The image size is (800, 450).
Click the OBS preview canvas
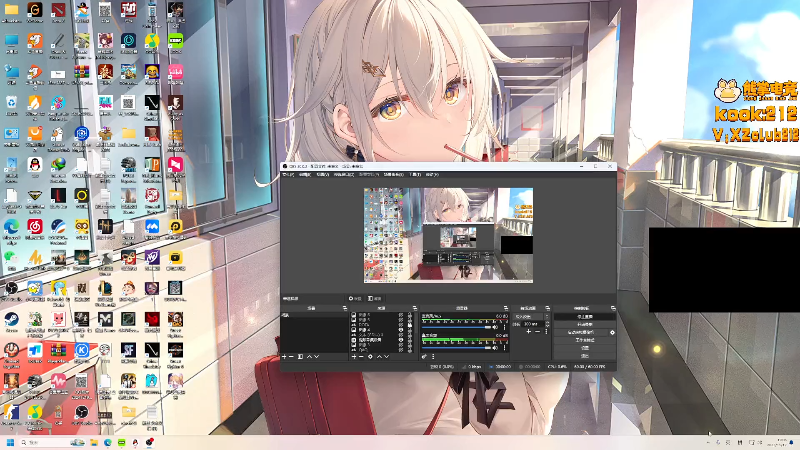448,235
